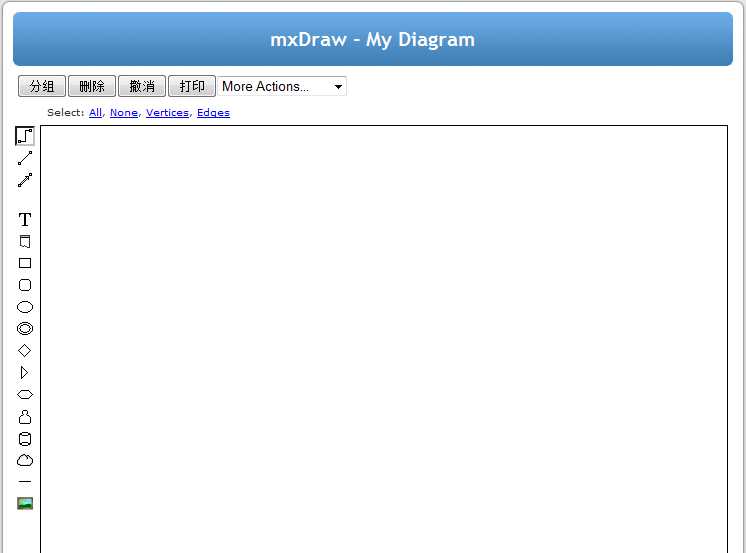This screenshot has height=553, width=746.
Task: Select the rounded rectangle shape tool
Action: (25, 285)
